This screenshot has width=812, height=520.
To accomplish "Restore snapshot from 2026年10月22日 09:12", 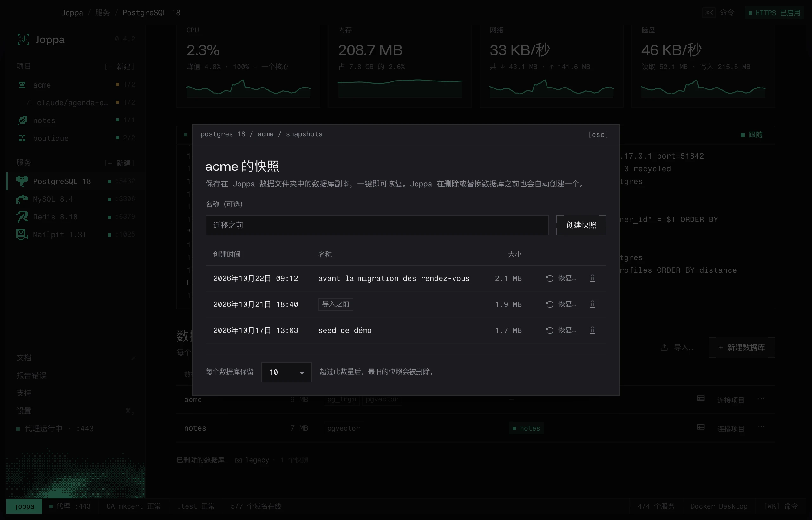I will pyautogui.click(x=561, y=278).
